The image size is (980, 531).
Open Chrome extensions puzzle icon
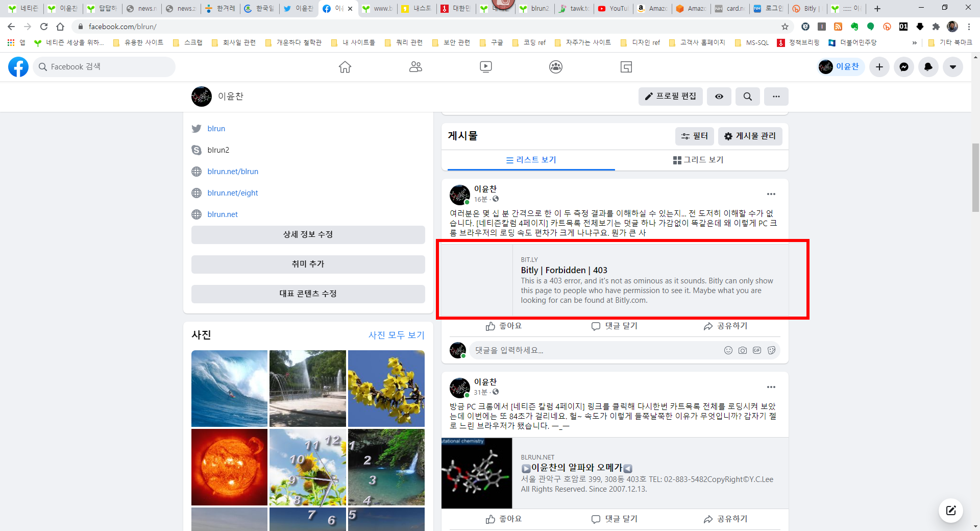pyautogui.click(x=936, y=27)
